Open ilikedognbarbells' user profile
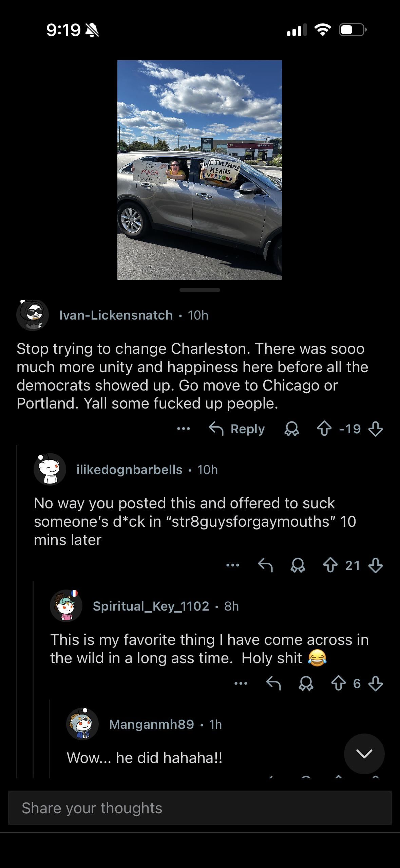 tap(129, 470)
